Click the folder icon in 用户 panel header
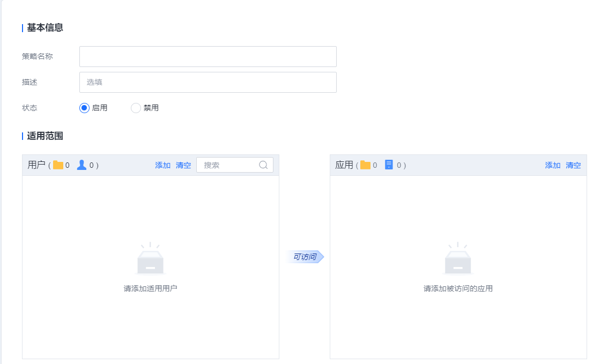 [58, 165]
